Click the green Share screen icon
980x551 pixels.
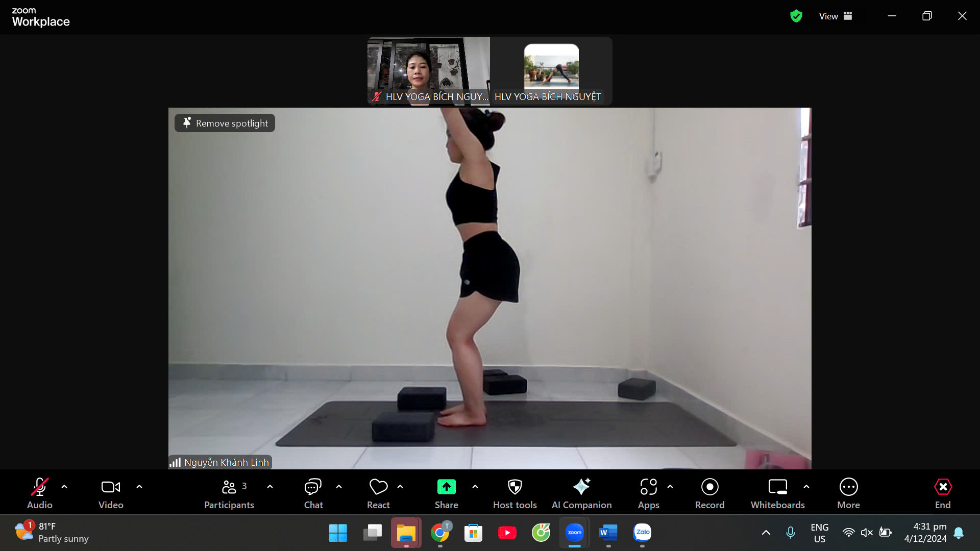coord(446,487)
